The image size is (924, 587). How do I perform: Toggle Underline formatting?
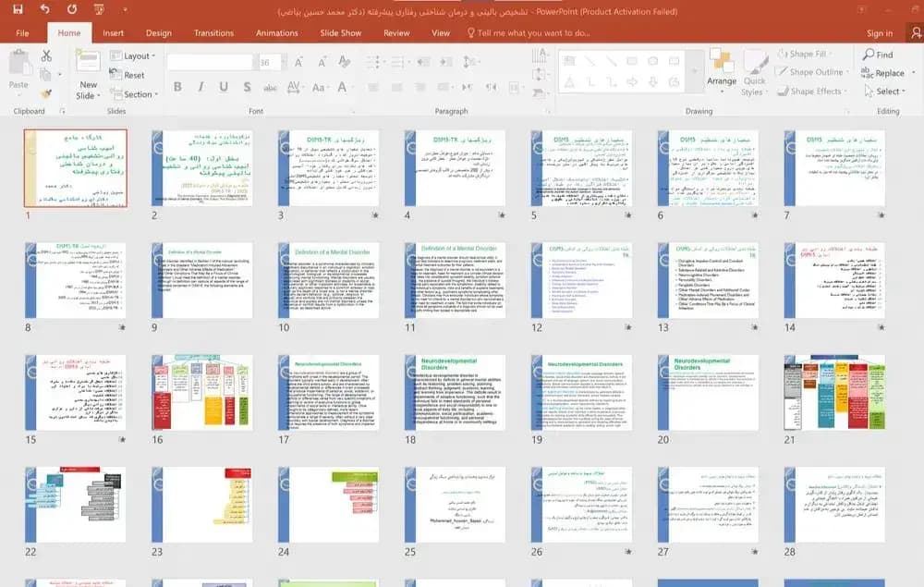224,87
